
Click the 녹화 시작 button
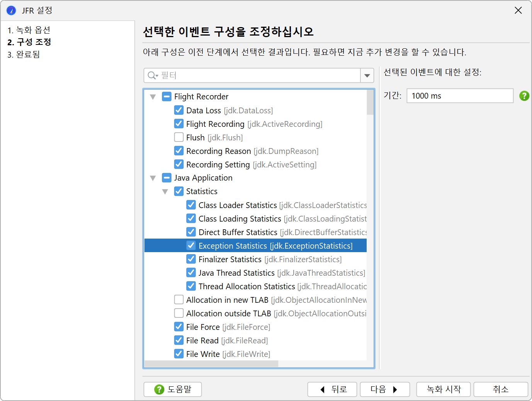[444, 389]
